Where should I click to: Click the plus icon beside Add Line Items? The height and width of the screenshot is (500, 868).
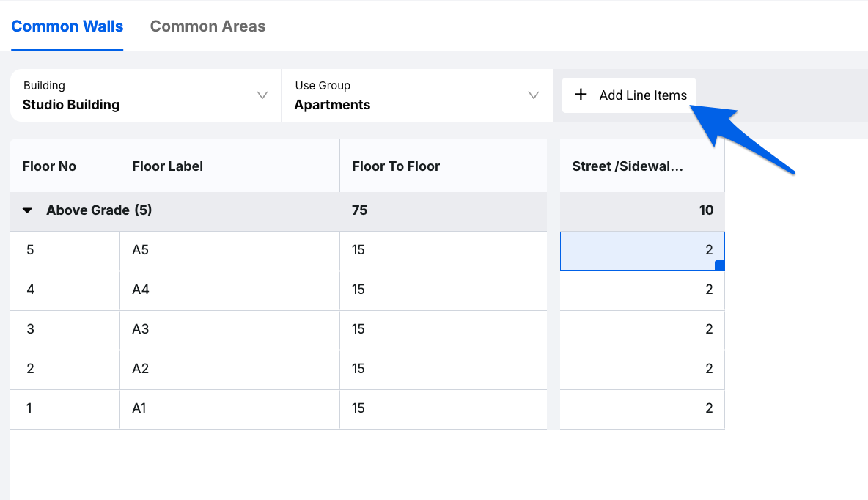[581, 95]
